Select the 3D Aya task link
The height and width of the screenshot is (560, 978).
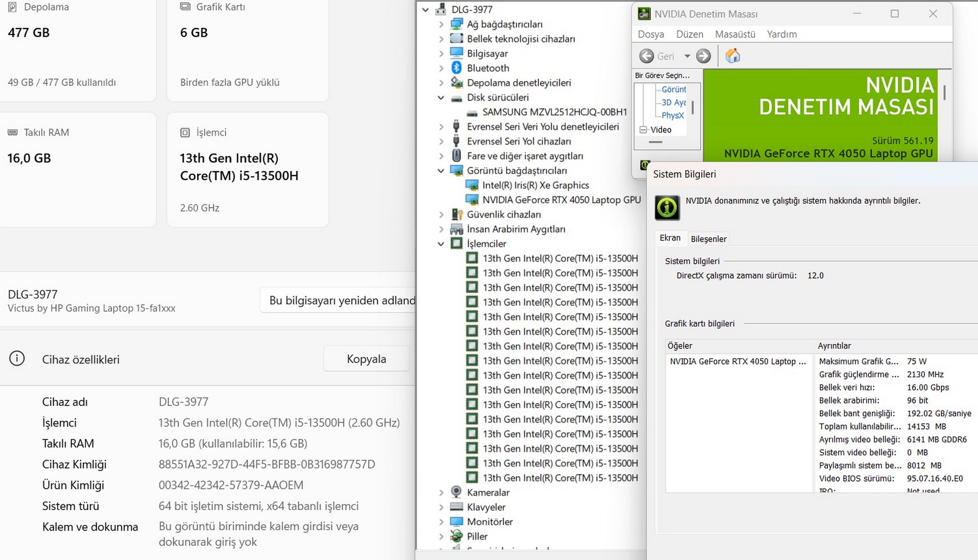click(673, 103)
